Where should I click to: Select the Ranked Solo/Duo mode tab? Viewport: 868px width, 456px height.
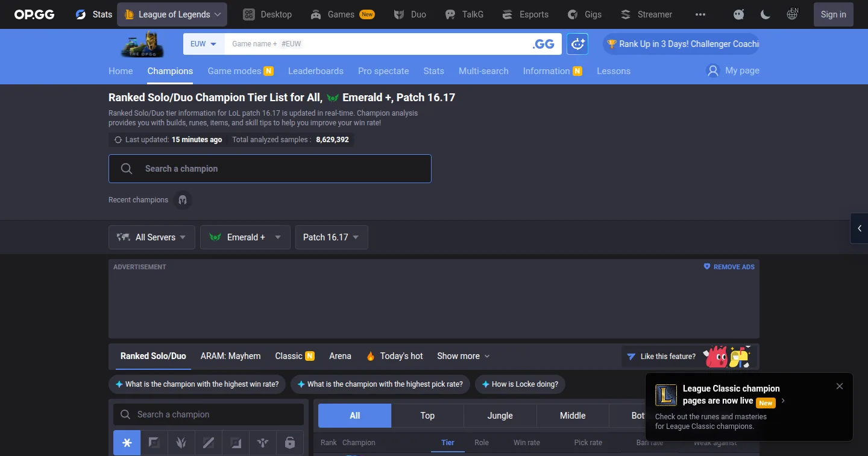click(x=153, y=356)
